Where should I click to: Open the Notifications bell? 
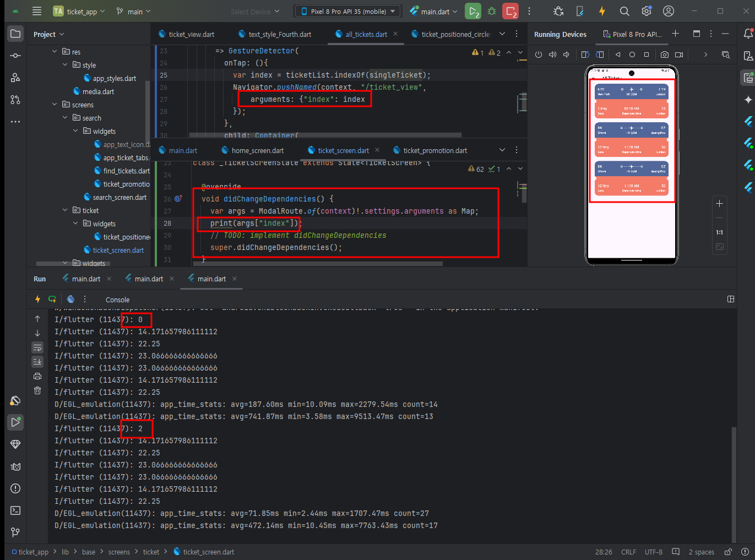[x=748, y=34]
